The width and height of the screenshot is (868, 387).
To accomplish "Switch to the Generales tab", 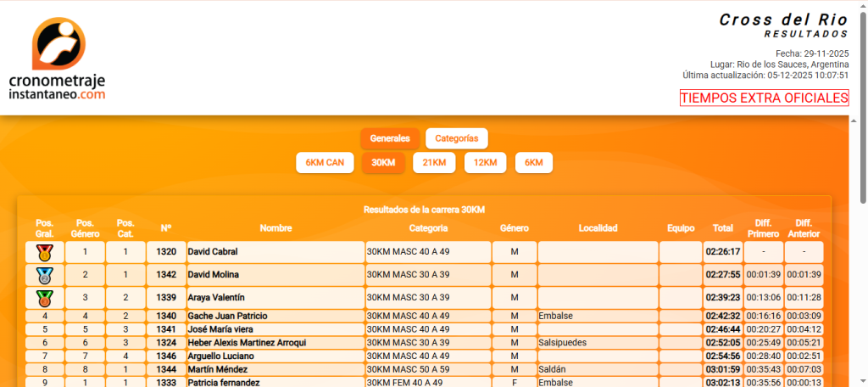I will pos(390,138).
